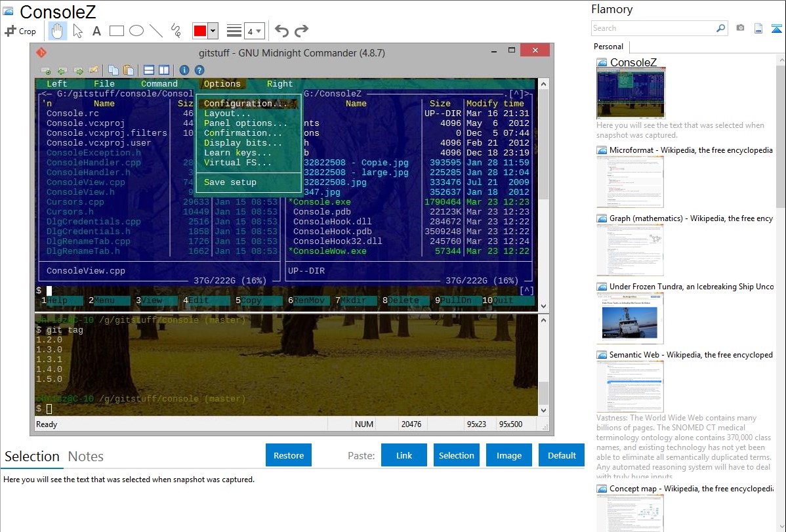The height and width of the screenshot is (532, 786).
Task: Pick the rectangle drawing tool
Action: pyautogui.click(x=116, y=31)
